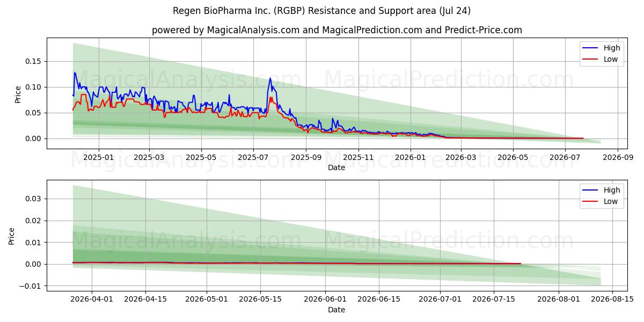Image resolution: width=644 pixels, height=322 pixels.
Task: Click the 'Price' y-axis label of the top chart
Action: 18,94
